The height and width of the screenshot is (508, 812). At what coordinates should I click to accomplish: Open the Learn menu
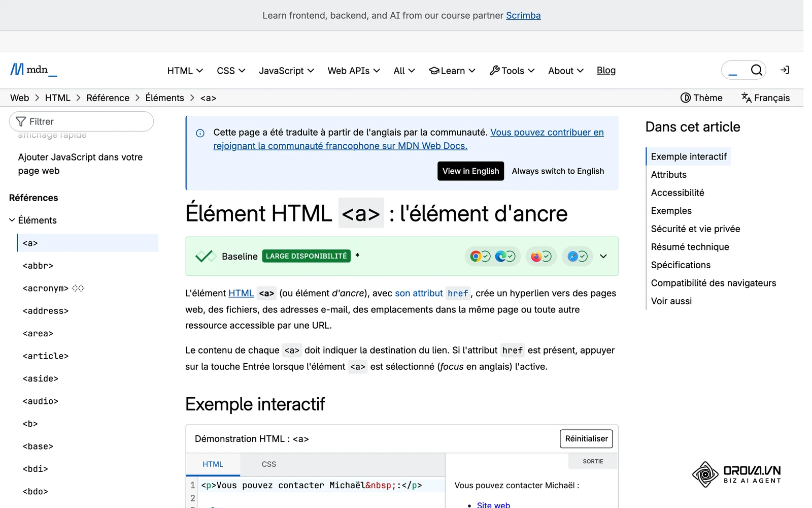pos(452,71)
